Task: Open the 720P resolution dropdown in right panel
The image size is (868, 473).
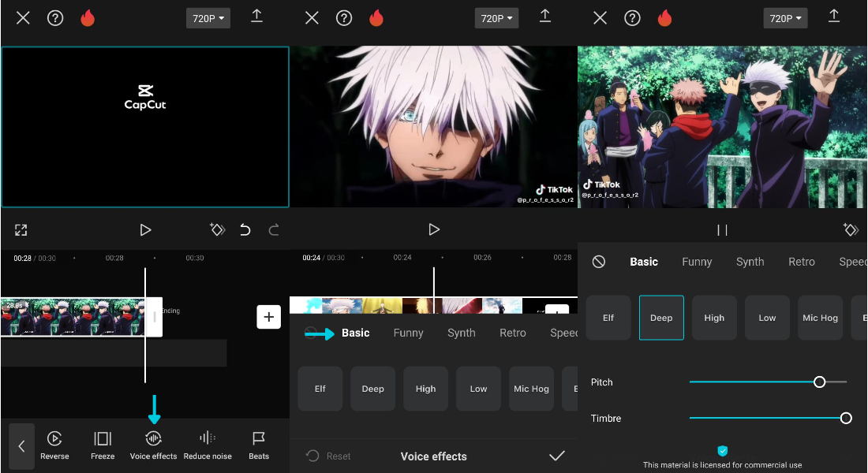Action: (785, 18)
